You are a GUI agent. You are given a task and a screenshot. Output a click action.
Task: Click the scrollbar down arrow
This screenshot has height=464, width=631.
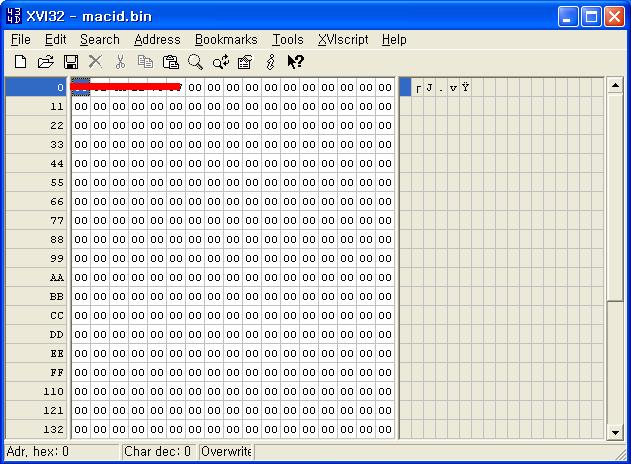coord(615,433)
